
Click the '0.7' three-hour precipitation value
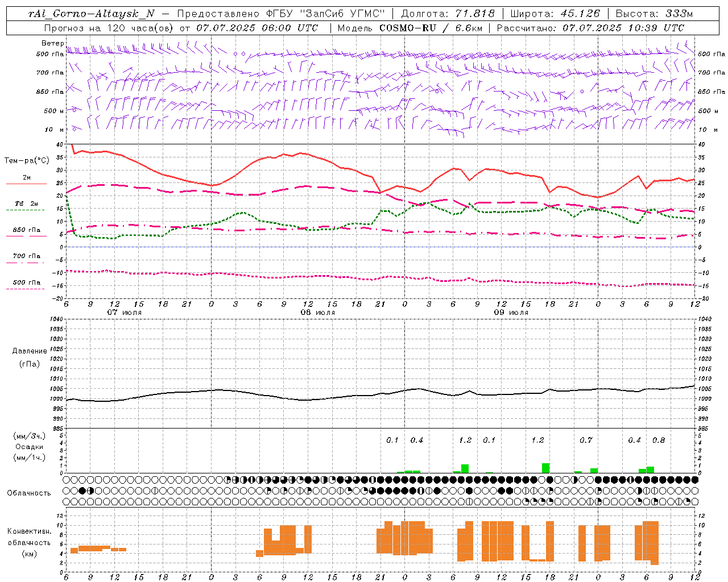(x=586, y=440)
